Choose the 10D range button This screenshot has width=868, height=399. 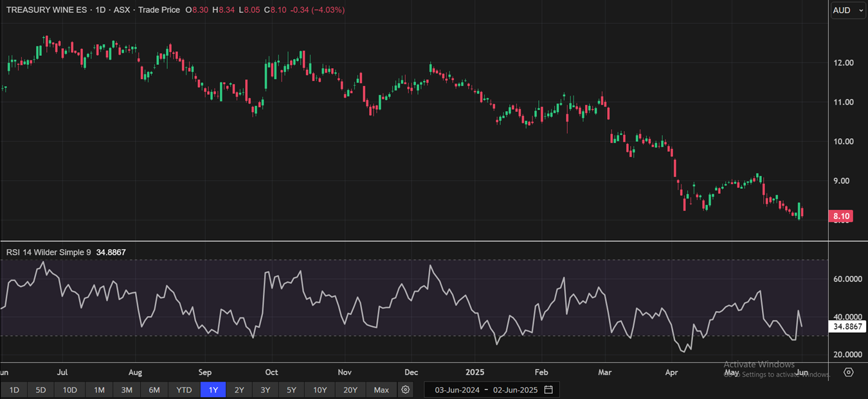69,390
